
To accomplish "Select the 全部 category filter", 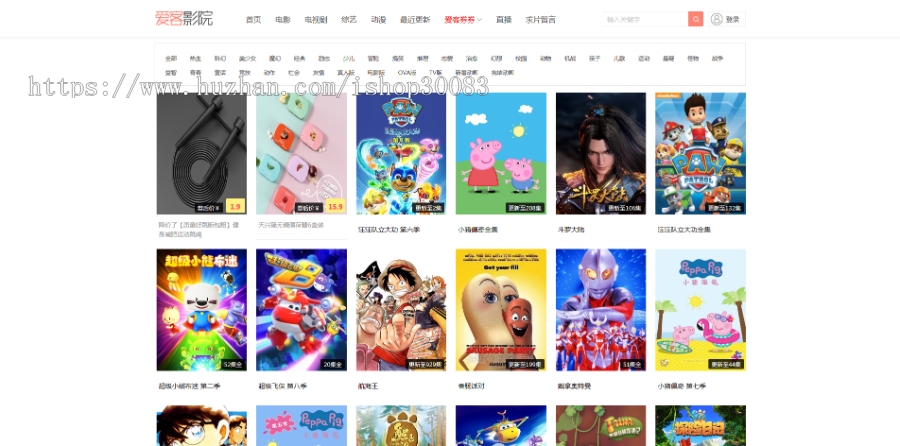I will [x=171, y=59].
